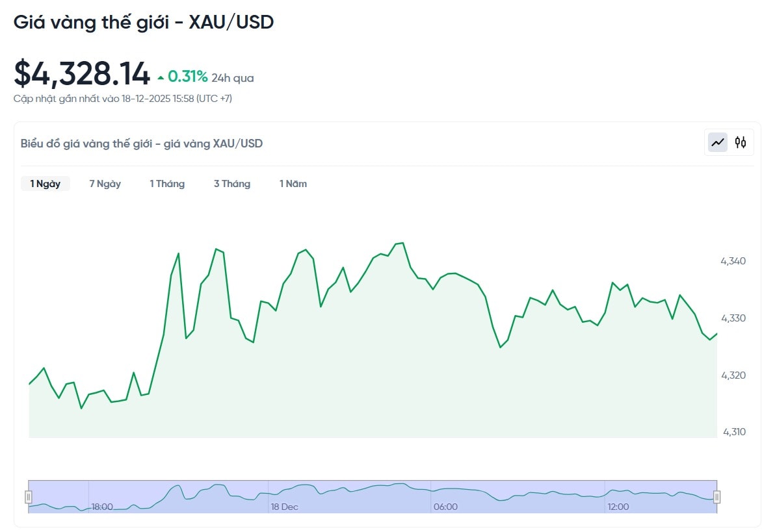
Task: Click the 12:00 marker in the navigator
Action: click(618, 507)
